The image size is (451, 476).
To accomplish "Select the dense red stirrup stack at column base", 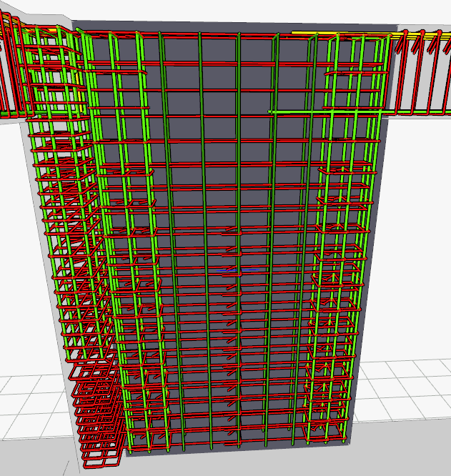I will coord(96,415).
